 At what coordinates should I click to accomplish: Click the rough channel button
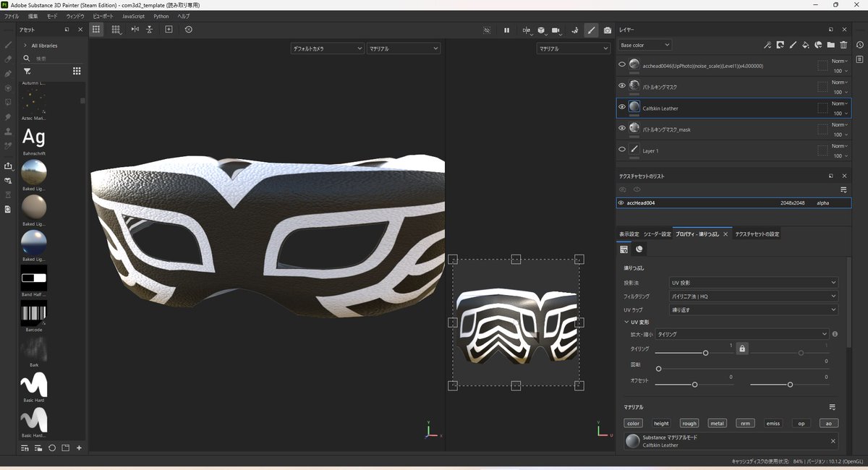coord(689,423)
